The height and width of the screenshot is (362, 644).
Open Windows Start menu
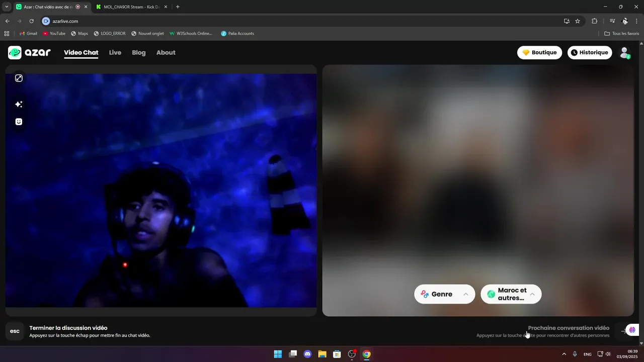point(278,354)
